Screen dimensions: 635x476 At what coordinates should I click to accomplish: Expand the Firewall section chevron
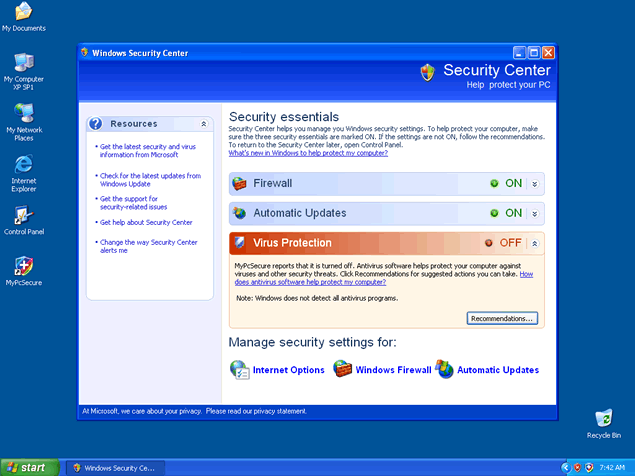point(535,184)
